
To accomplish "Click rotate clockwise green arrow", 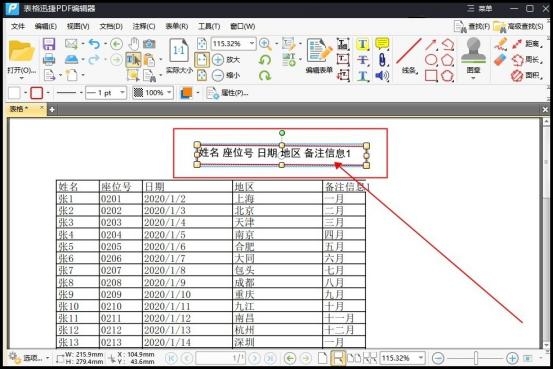I will (x=265, y=75).
